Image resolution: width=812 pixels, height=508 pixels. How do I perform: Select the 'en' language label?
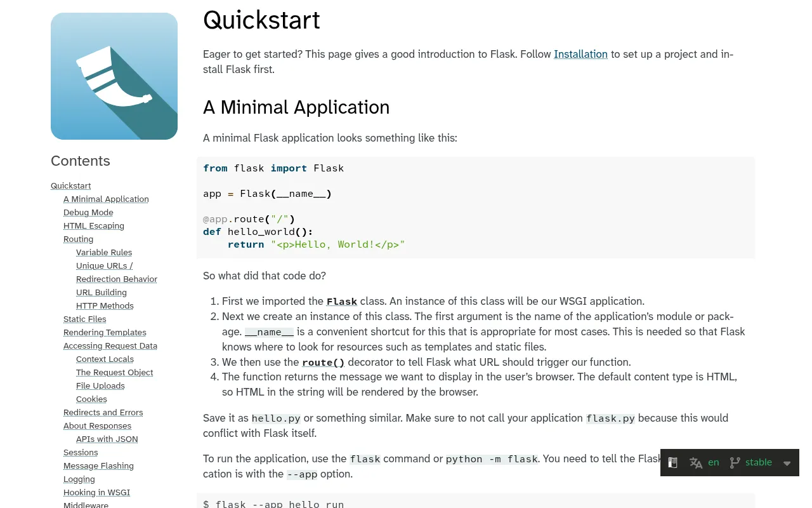click(x=714, y=462)
